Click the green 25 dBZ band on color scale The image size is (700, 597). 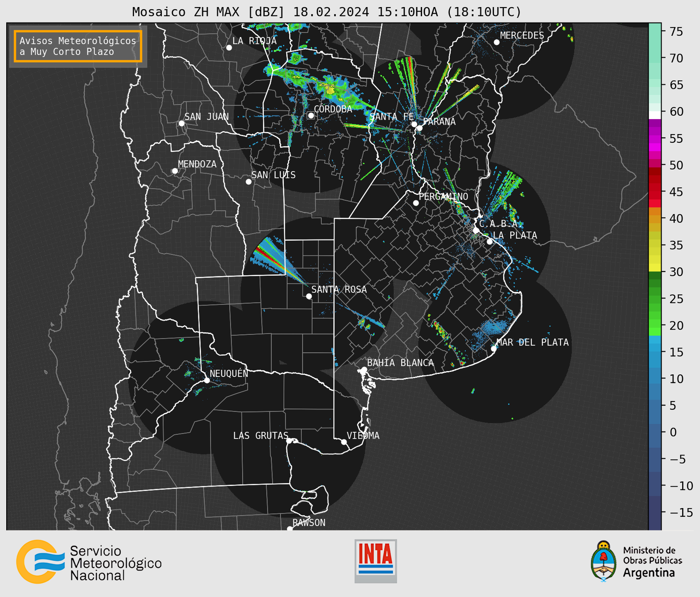point(655,299)
